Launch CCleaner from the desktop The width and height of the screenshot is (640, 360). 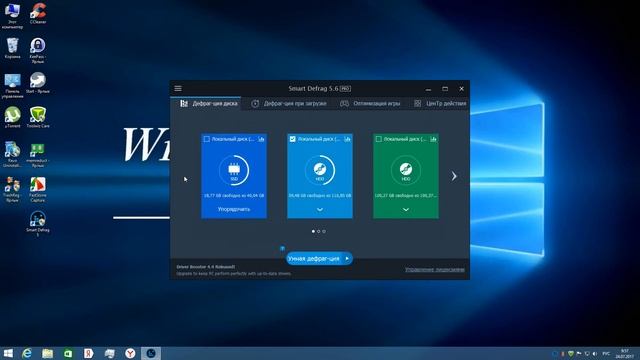pyautogui.click(x=38, y=13)
